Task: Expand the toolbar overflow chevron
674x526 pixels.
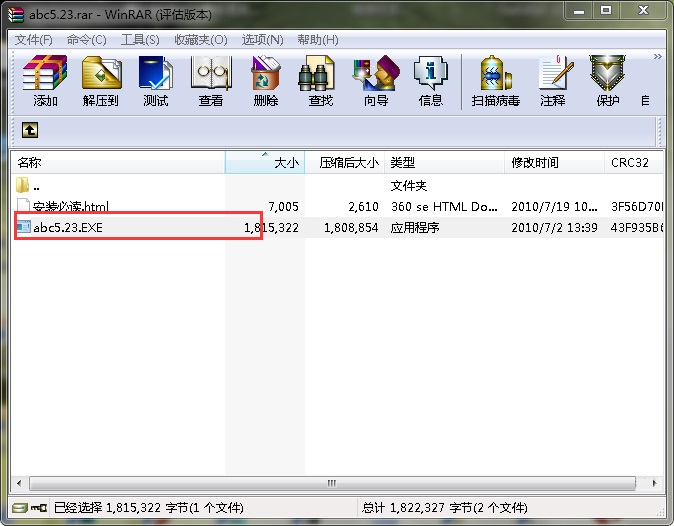Action: tap(657, 56)
